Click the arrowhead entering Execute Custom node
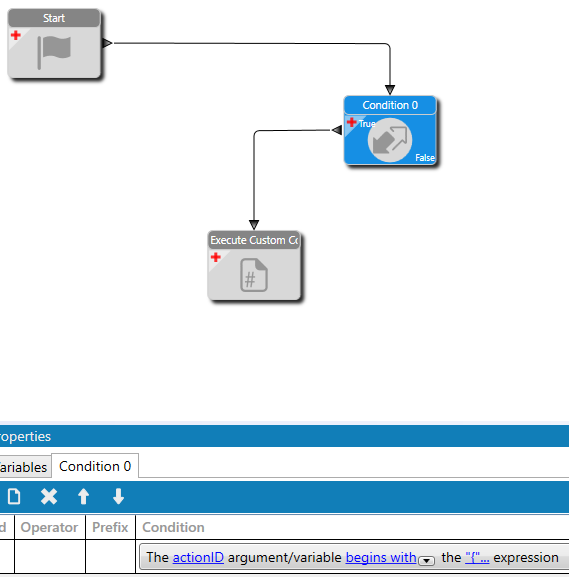Image resolution: width=569 pixels, height=577 pixels. pos(254,224)
